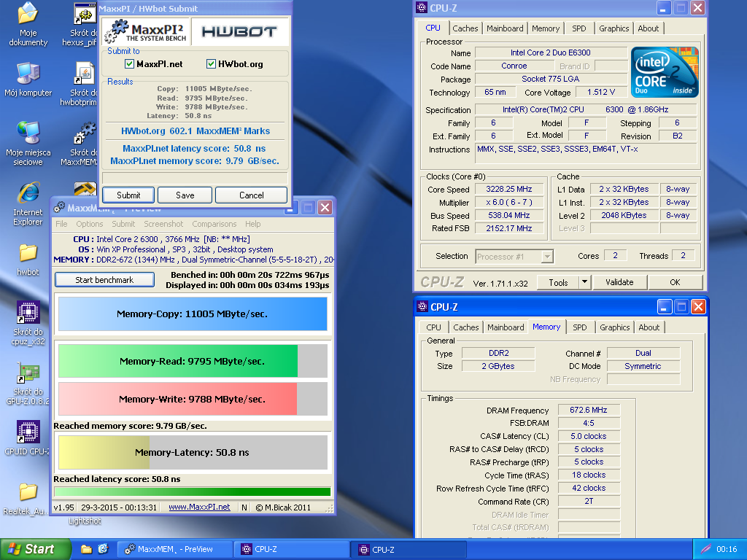Switch to SPD tab in bottom CPU-Z
The image size is (747, 560).
click(x=580, y=327)
